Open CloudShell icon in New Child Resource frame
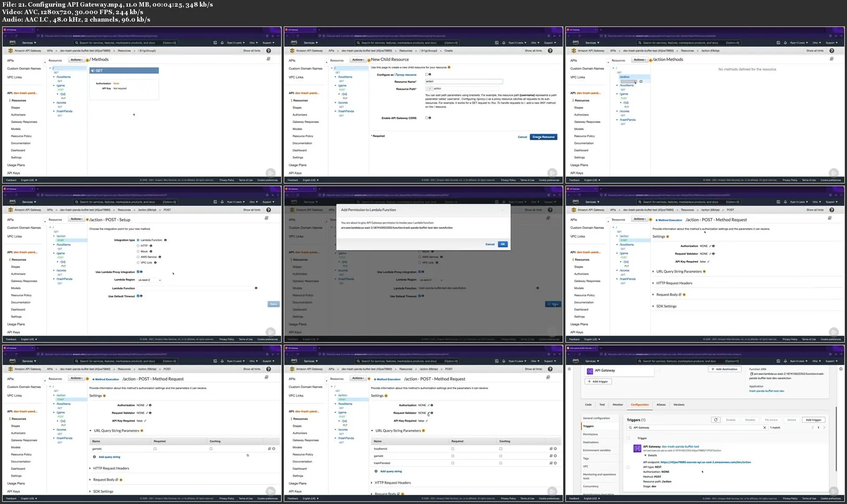The image size is (847, 504). click(497, 43)
